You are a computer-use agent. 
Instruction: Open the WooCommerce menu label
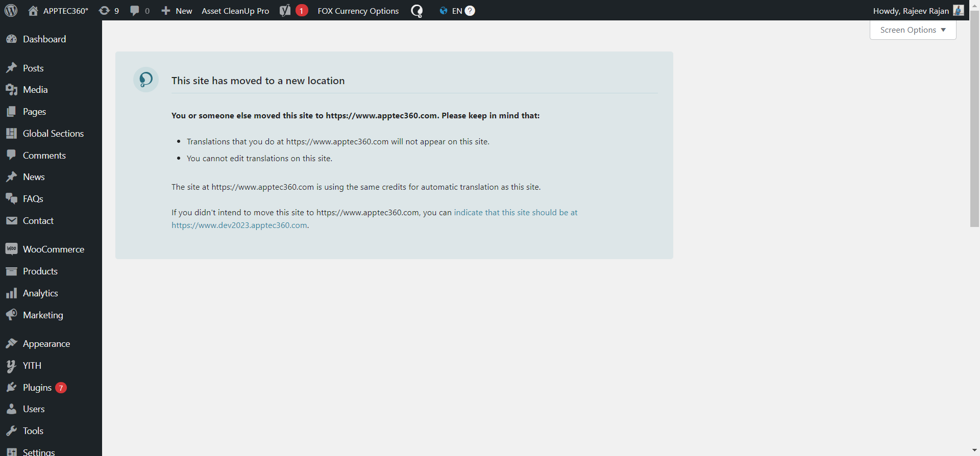click(x=54, y=249)
